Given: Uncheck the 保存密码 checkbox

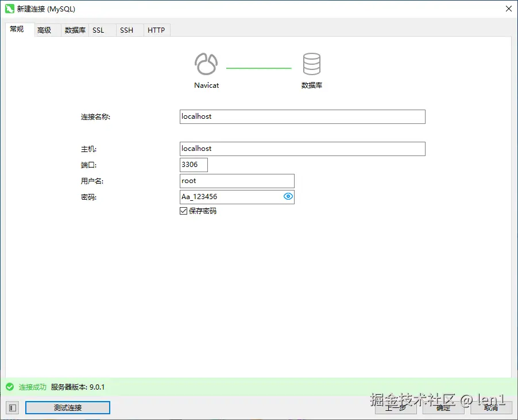Looking at the screenshot, I should 183,211.
